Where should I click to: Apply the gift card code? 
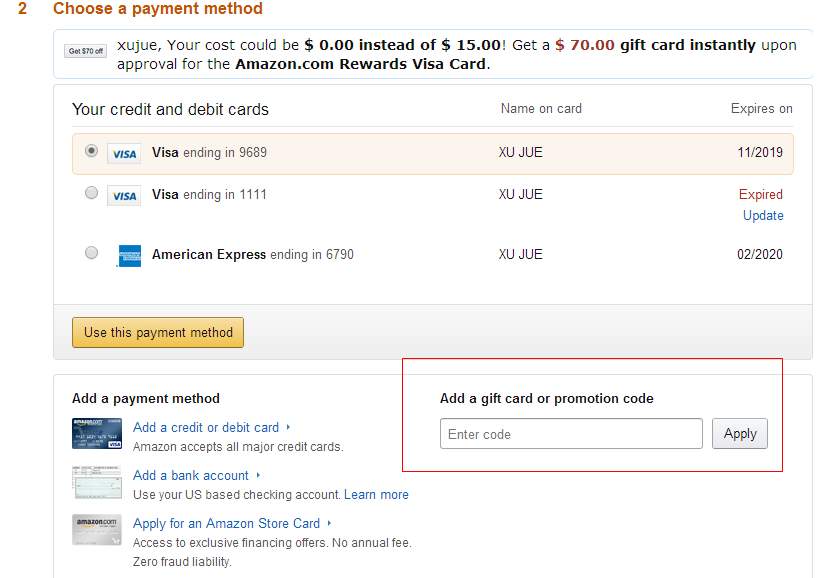(x=739, y=434)
